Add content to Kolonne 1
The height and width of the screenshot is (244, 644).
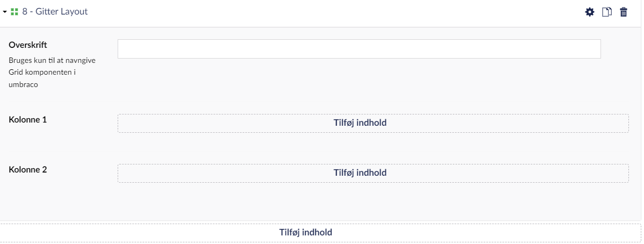[373, 123]
